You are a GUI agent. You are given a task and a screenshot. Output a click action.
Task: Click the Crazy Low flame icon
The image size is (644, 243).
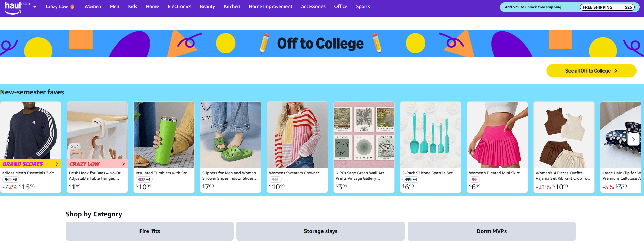click(72, 7)
